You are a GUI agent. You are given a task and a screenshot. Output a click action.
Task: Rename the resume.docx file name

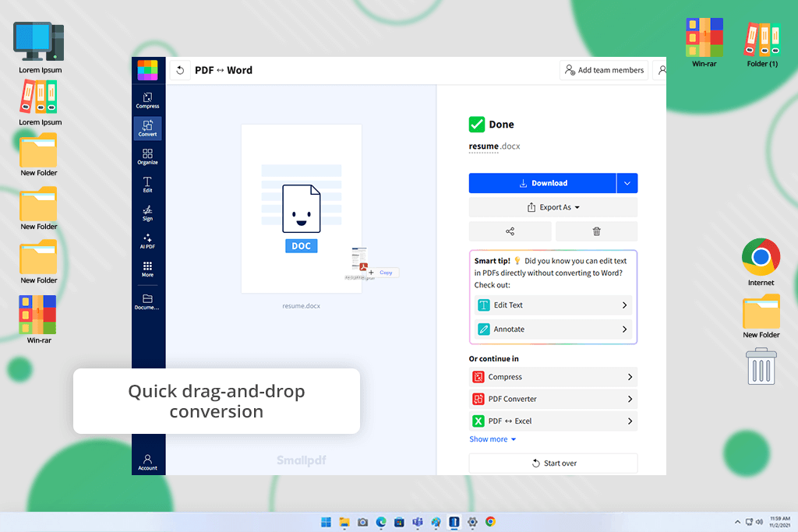[x=494, y=146]
